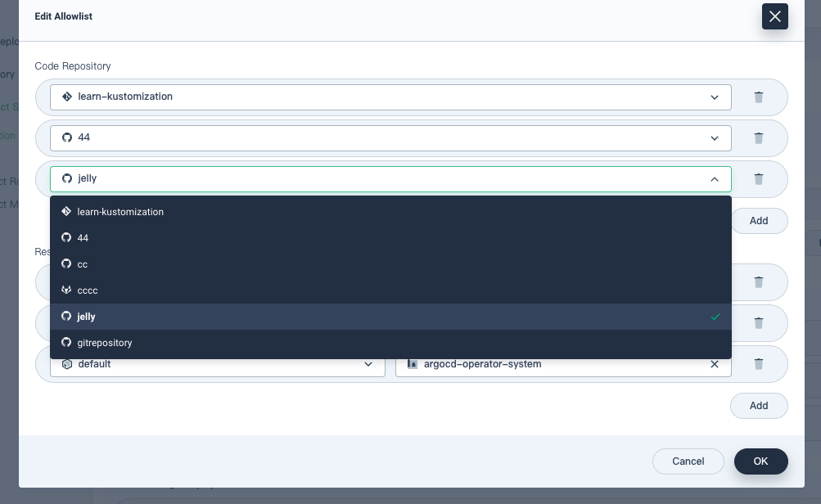Click the cluster icon next to argocd-operator-system

413,364
